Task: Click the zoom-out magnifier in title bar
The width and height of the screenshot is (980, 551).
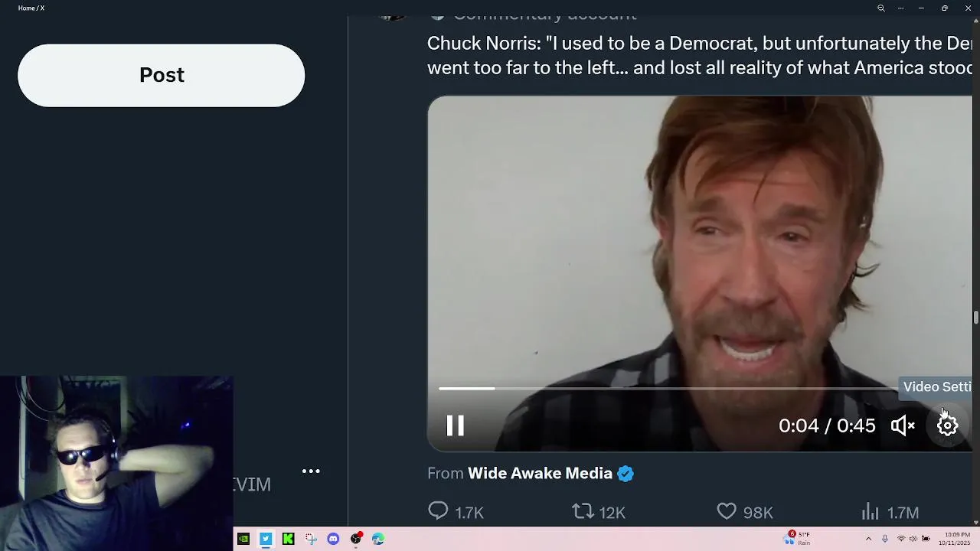Action: tap(881, 8)
